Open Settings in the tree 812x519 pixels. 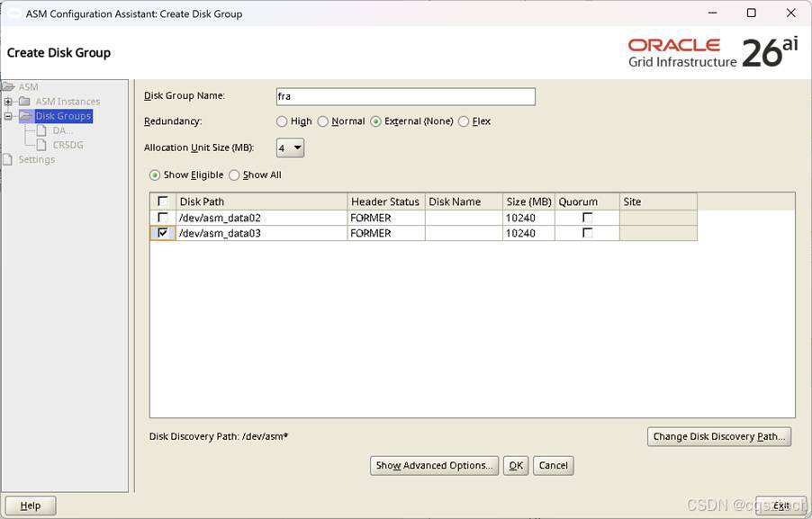pos(36,159)
